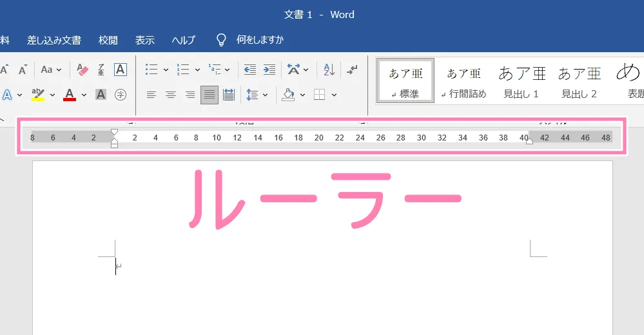
Task: Open the bullet list dropdown arrow
Action: pos(166,70)
